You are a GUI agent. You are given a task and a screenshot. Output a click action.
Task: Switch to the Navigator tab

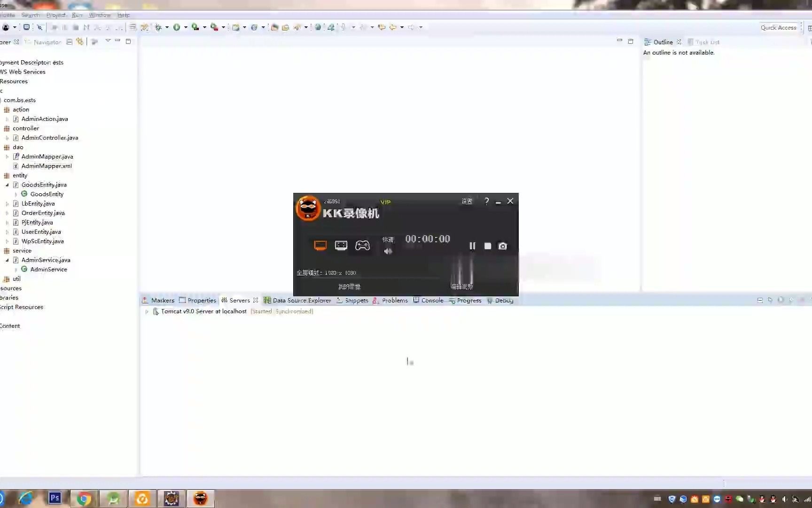click(43, 42)
